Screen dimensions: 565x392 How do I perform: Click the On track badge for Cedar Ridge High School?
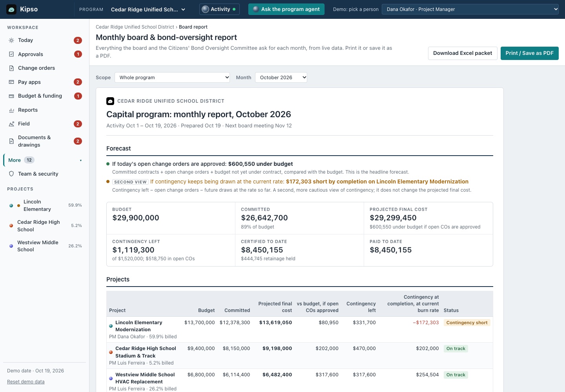point(456,348)
